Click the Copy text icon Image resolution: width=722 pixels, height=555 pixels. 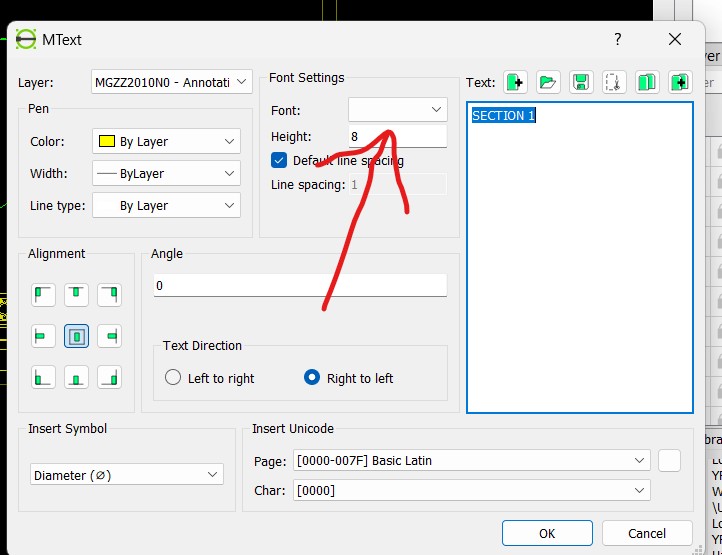click(647, 82)
